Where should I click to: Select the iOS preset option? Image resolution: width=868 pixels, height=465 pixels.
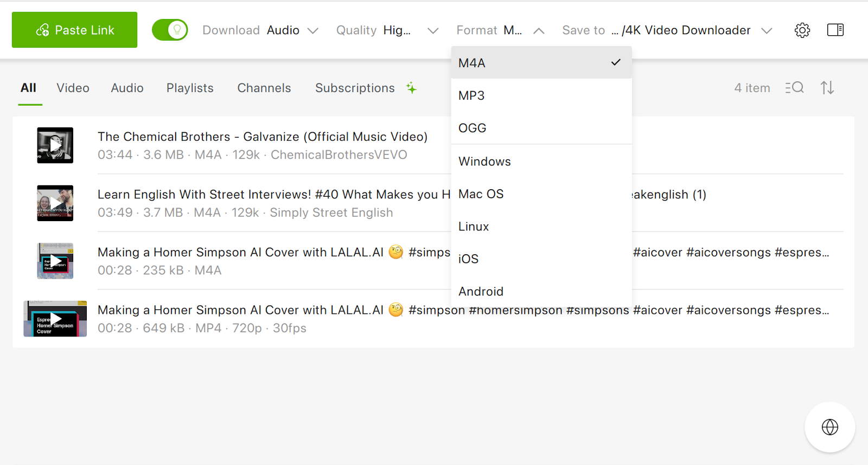click(541, 259)
